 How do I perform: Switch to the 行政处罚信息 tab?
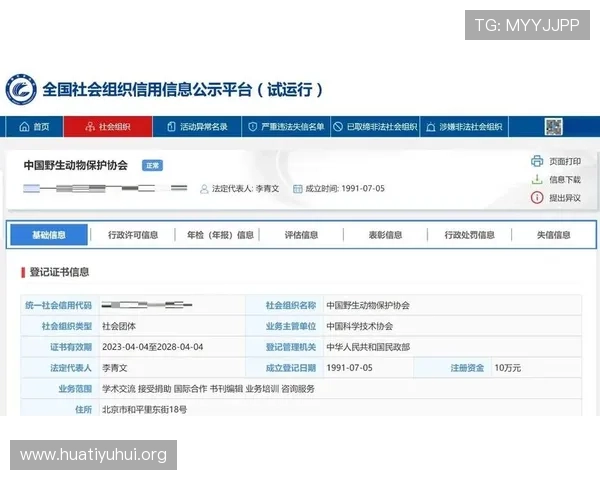pyautogui.click(x=470, y=235)
